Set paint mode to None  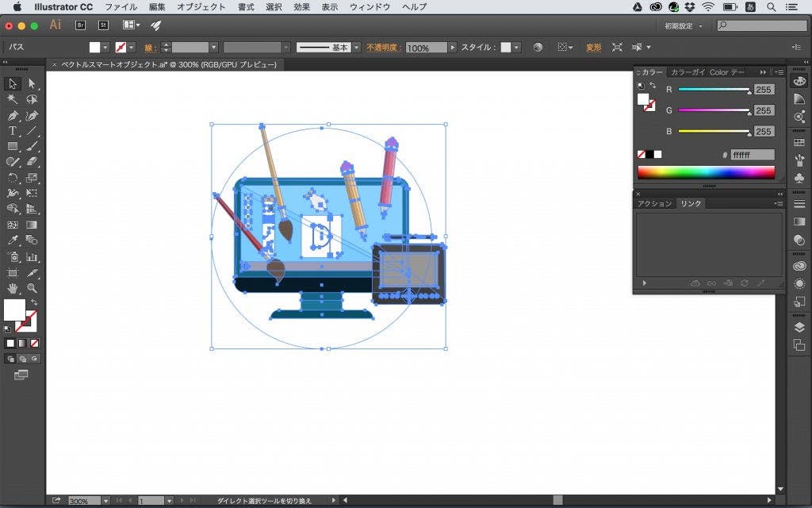click(34, 343)
